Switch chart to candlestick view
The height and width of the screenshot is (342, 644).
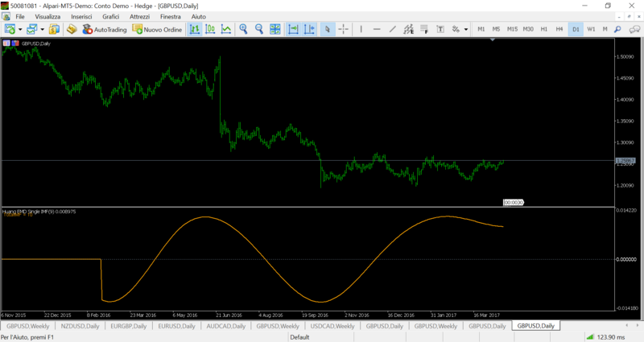210,29
